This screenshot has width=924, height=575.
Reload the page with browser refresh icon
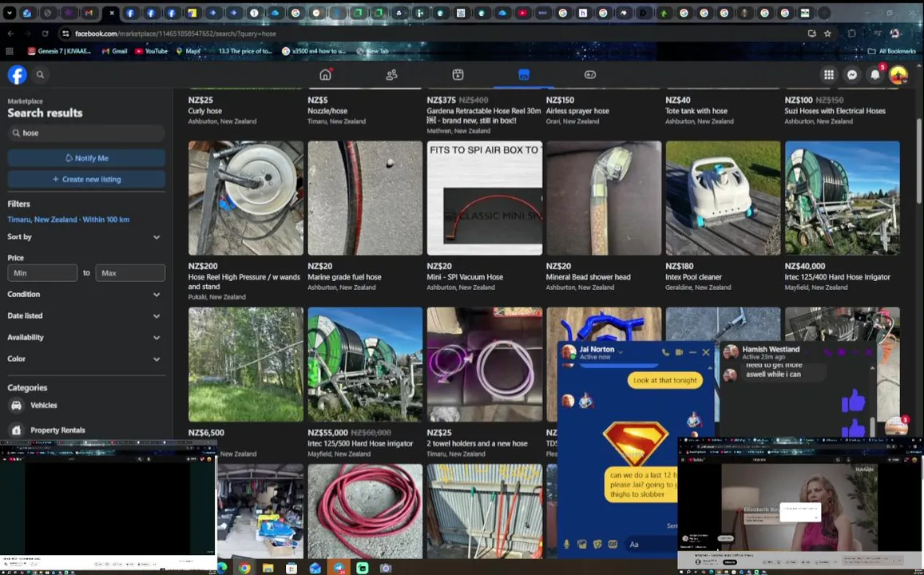(x=45, y=34)
